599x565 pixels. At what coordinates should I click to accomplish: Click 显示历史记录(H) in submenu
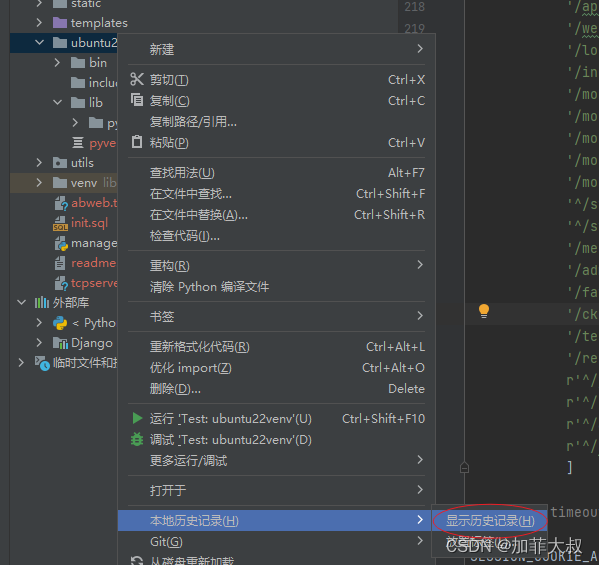tap(490, 520)
